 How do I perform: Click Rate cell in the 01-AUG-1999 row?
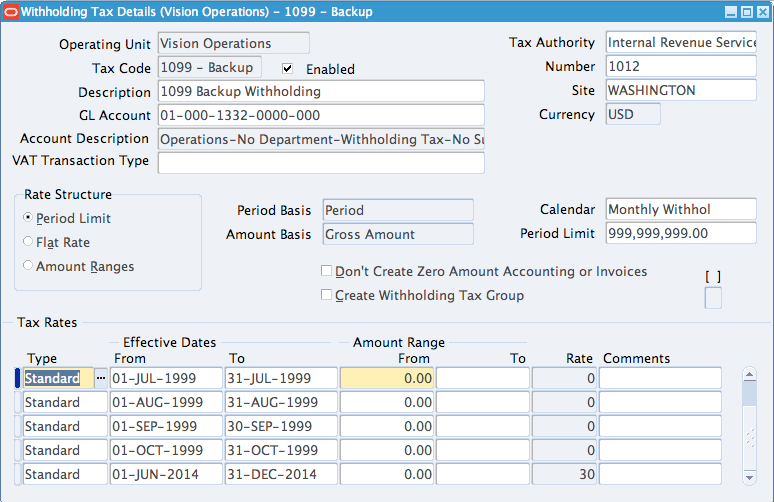tap(564, 402)
